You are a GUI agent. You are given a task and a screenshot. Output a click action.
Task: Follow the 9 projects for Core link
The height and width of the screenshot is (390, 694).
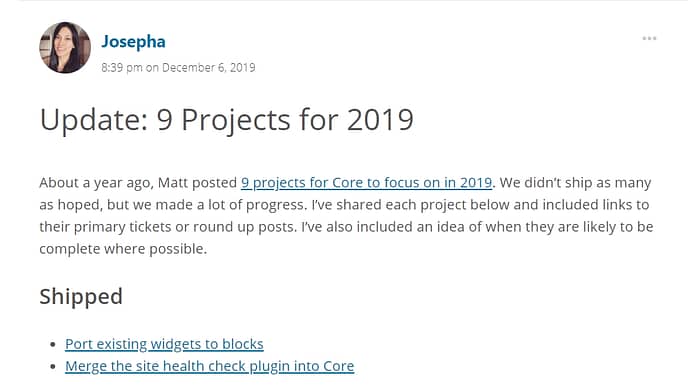click(x=366, y=182)
